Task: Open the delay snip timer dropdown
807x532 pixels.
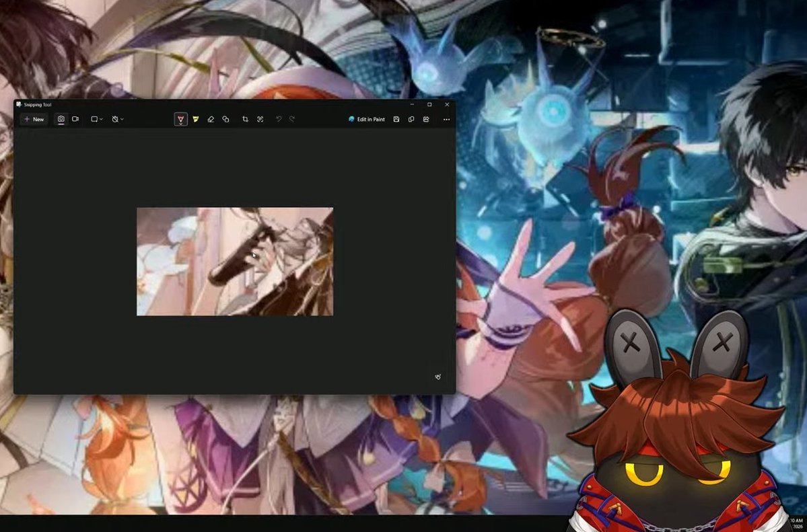Action: click(117, 119)
